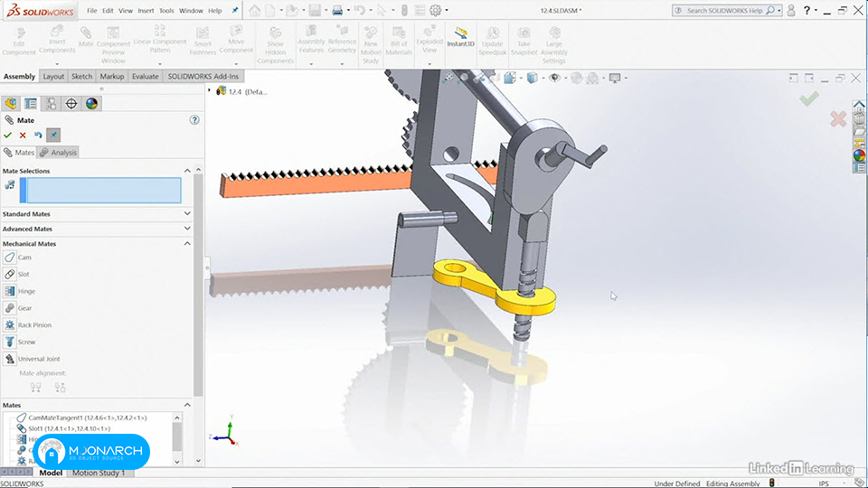Collapse the Mechanical Mates section
The width and height of the screenshot is (868, 488).
coord(187,243)
